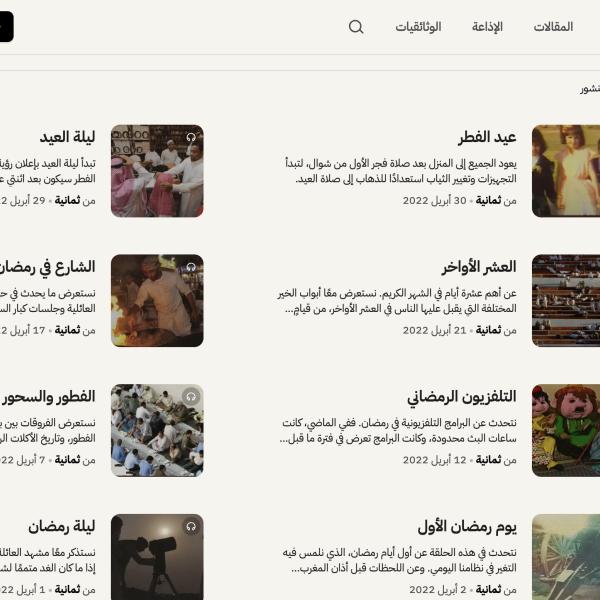Select the cooking fire الشارع في رمضان thumbnail
This screenshot has height=600, width=600.
coord(157,301)
